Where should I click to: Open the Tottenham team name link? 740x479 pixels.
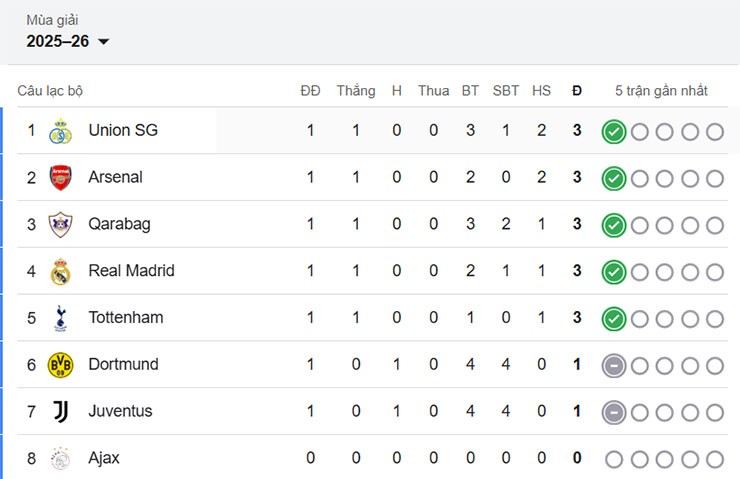(x=126, y=318)
